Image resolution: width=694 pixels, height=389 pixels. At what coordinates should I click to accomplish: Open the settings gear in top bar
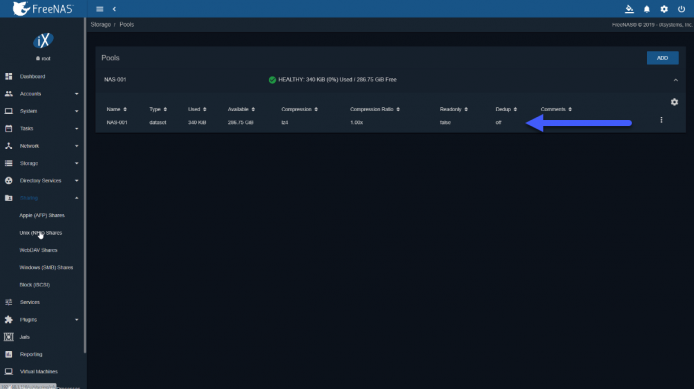(664, 9)
